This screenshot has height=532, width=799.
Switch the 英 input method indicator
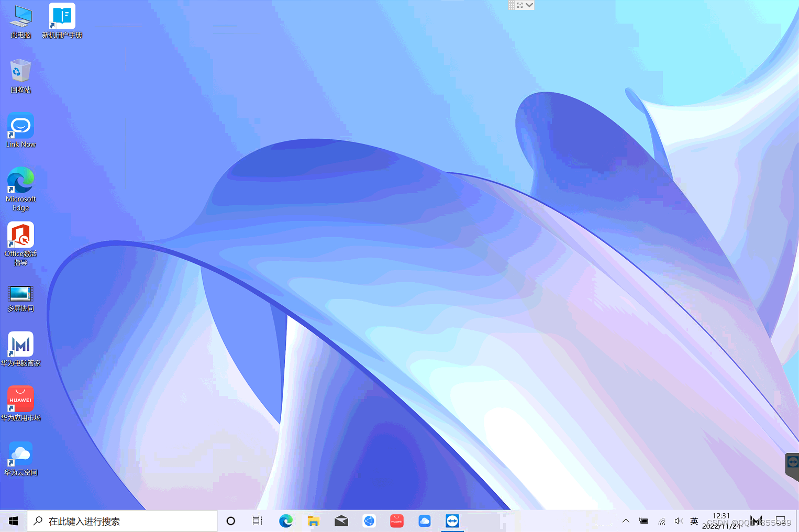[x=694, y=521]
